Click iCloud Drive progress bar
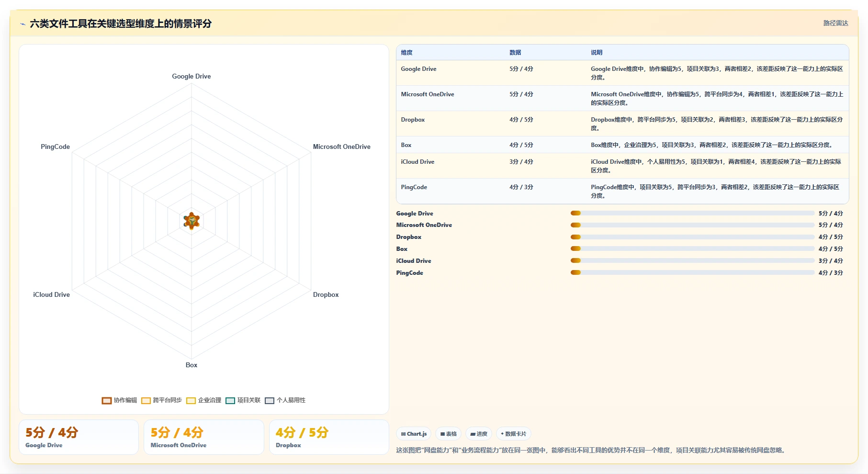This screenshot has height=474, width=868. tap(692, 260)
